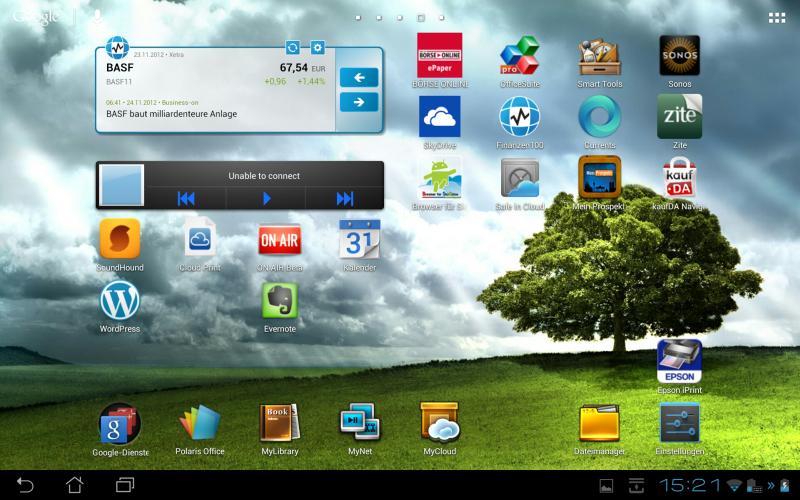Image resolution: width=800 pixels, height=500 pixels.
Task: Go back with navigation button
Action: tap(24, 485)
